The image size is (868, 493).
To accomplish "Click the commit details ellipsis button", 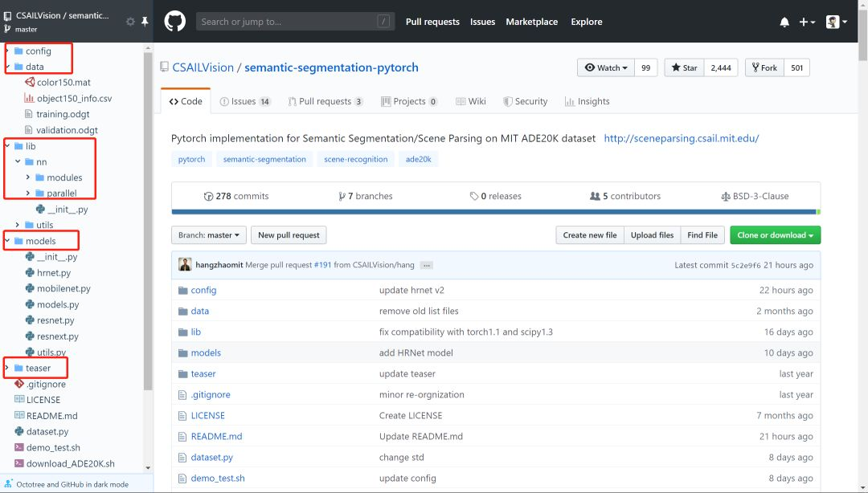I will 427,265.
